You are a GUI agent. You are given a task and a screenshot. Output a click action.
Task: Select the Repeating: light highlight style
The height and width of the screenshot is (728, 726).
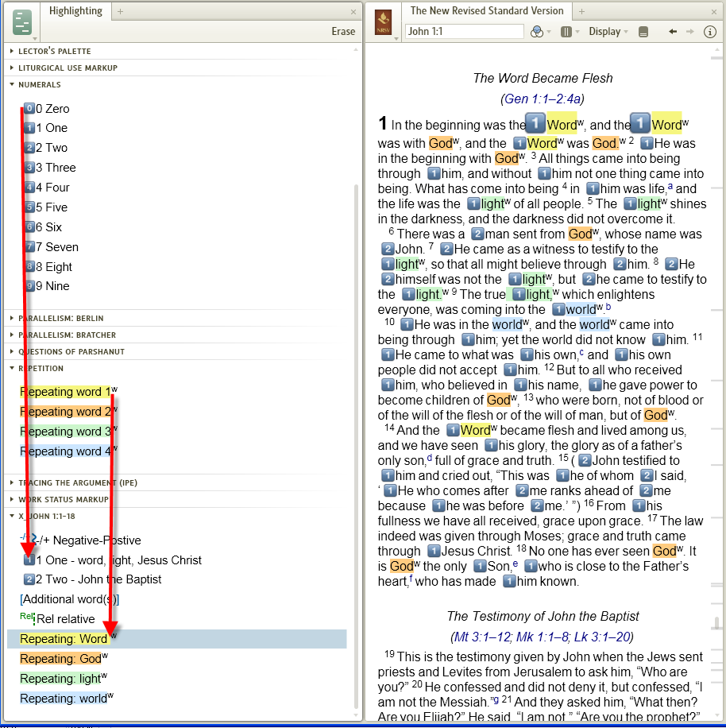(x=64, y=678)
